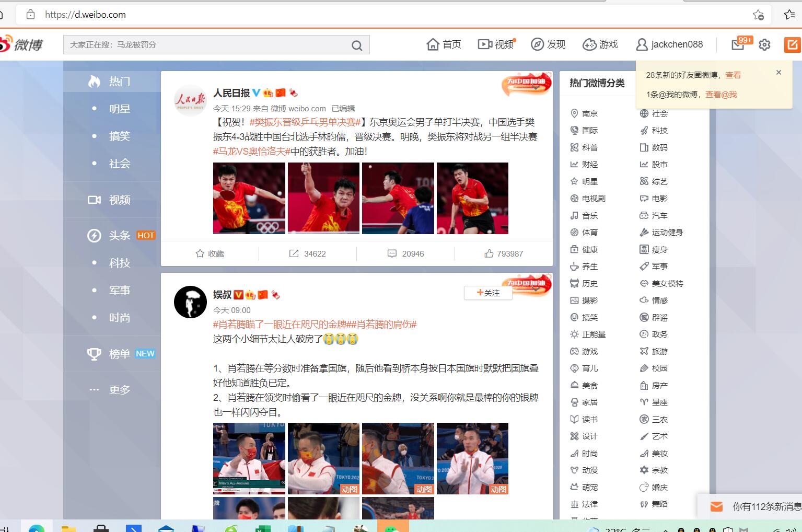Open first gymnast GIF in 娱叔 post
802x532 pixels.
[x=249, y=458]
